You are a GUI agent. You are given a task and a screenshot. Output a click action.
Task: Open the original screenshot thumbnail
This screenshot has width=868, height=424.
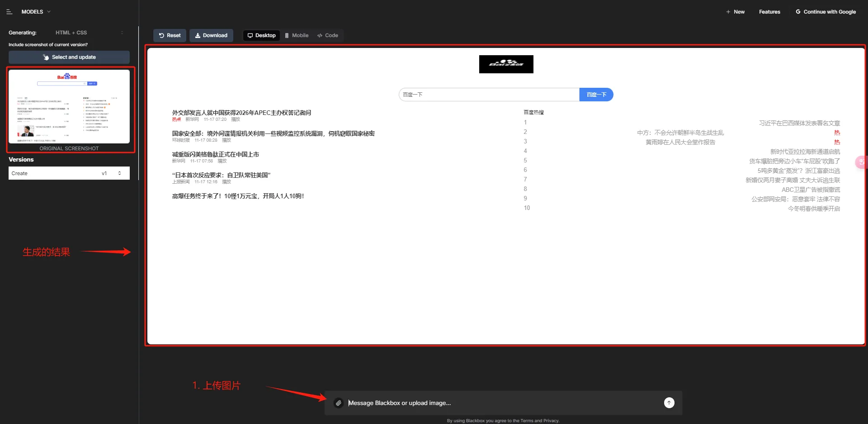tap(69, 107)
